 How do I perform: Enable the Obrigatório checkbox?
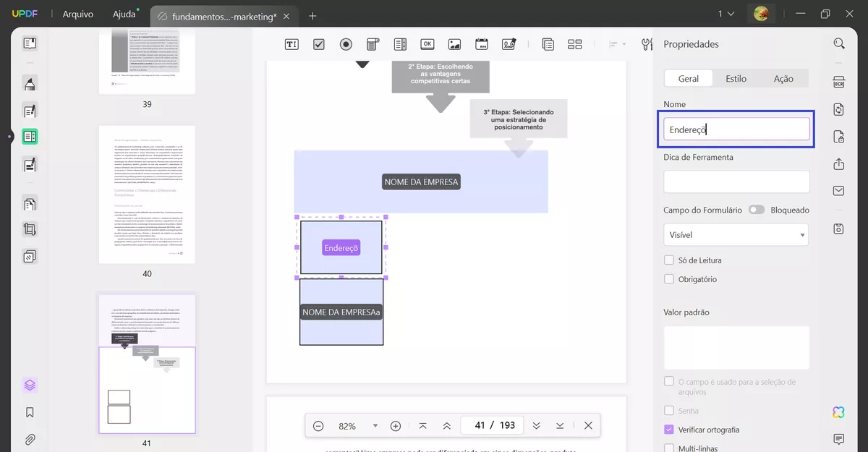click(669, 279)
